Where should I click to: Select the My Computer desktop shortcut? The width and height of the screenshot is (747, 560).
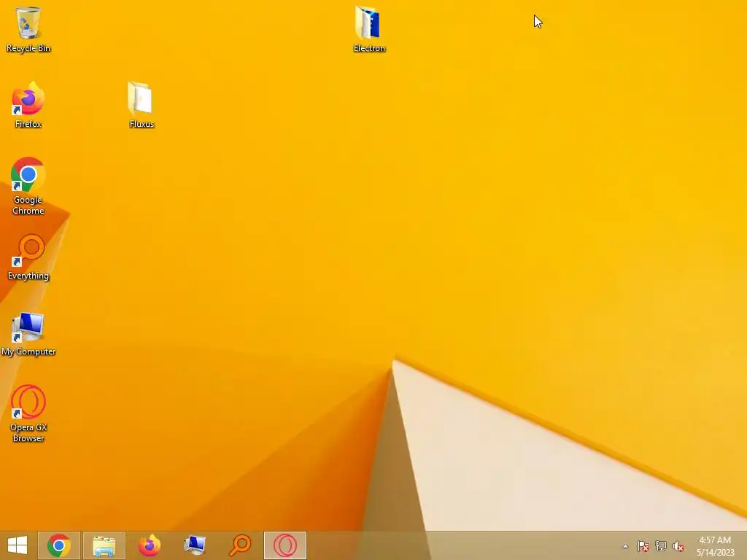point(28,332)
